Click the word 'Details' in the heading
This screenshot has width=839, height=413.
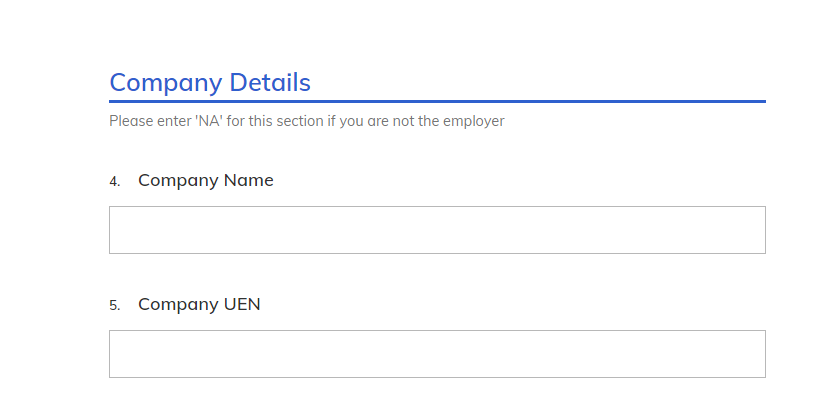[x=270, y=83]
